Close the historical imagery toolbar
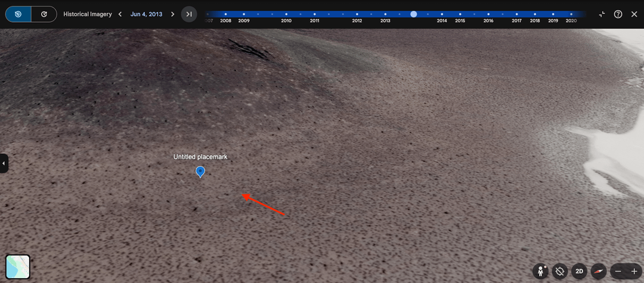 coord(634,14)
